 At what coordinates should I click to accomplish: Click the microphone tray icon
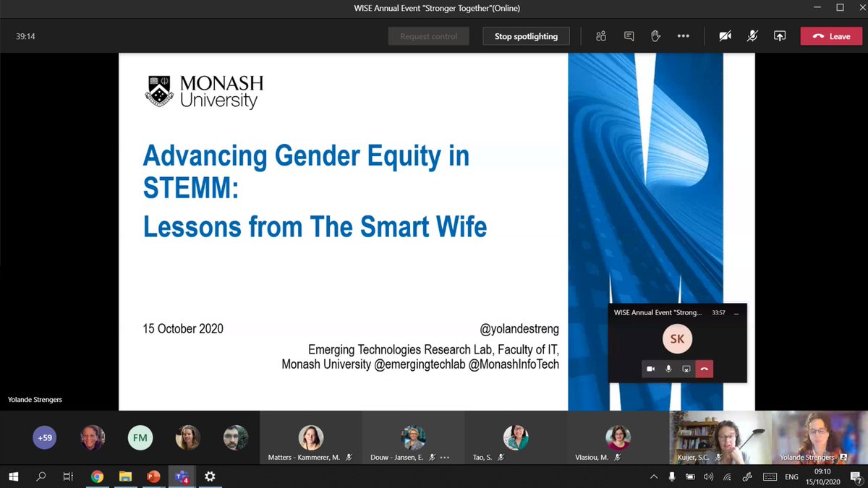(672, 476)
